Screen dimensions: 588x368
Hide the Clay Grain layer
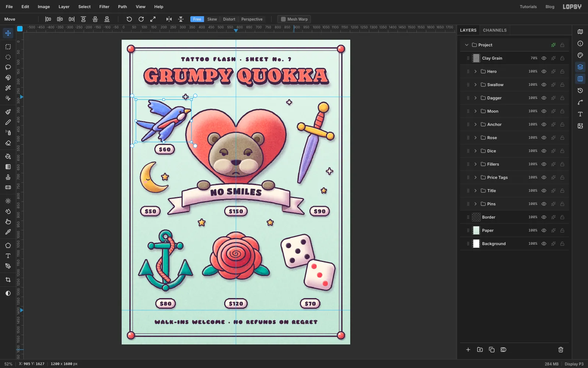point(544,58)
